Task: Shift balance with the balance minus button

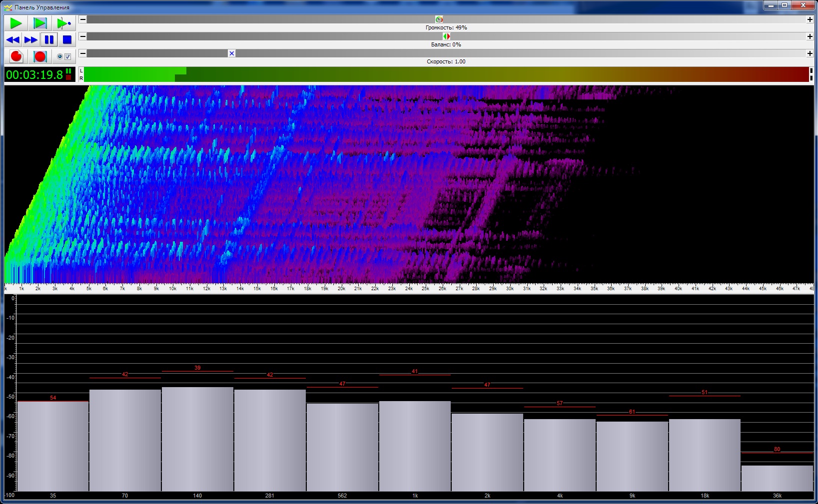Action: point(83,36)
